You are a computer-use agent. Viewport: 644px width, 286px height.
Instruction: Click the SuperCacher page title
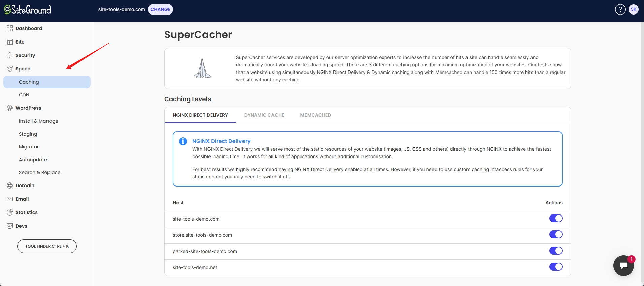coord(198,35)
